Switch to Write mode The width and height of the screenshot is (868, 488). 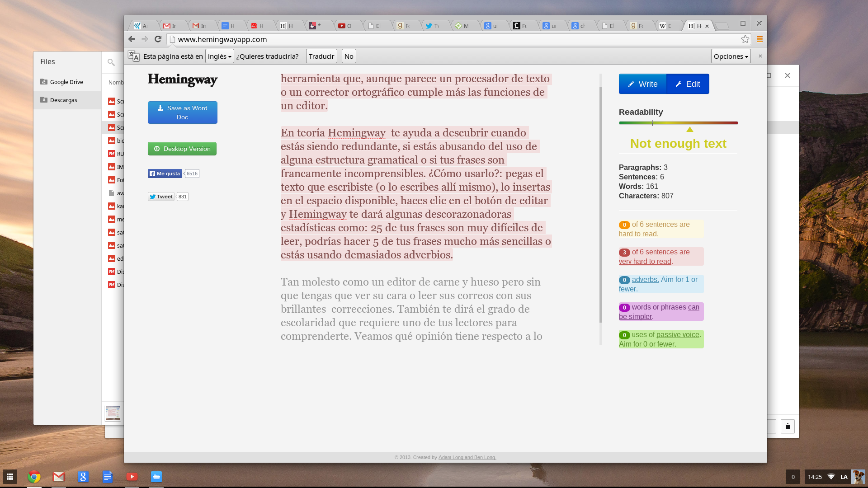click(x=642, y=84)
